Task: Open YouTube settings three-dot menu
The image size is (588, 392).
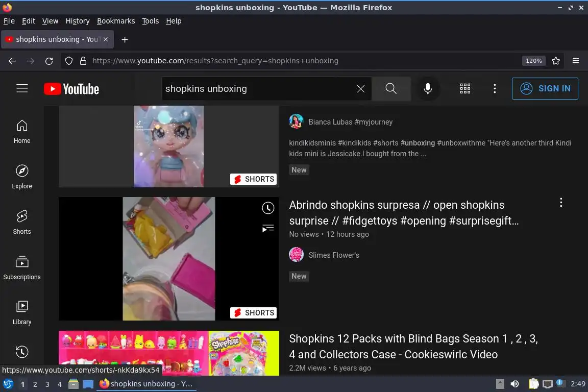Action: 495,88
